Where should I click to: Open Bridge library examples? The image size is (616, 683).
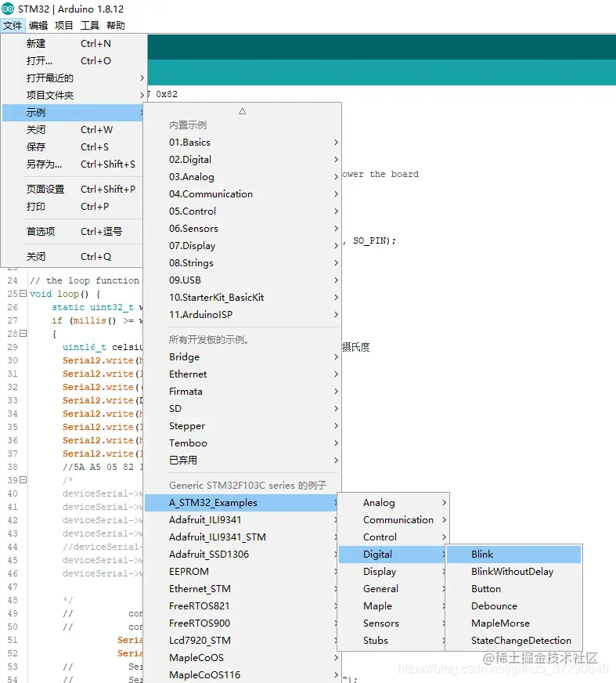click(242, 356)
